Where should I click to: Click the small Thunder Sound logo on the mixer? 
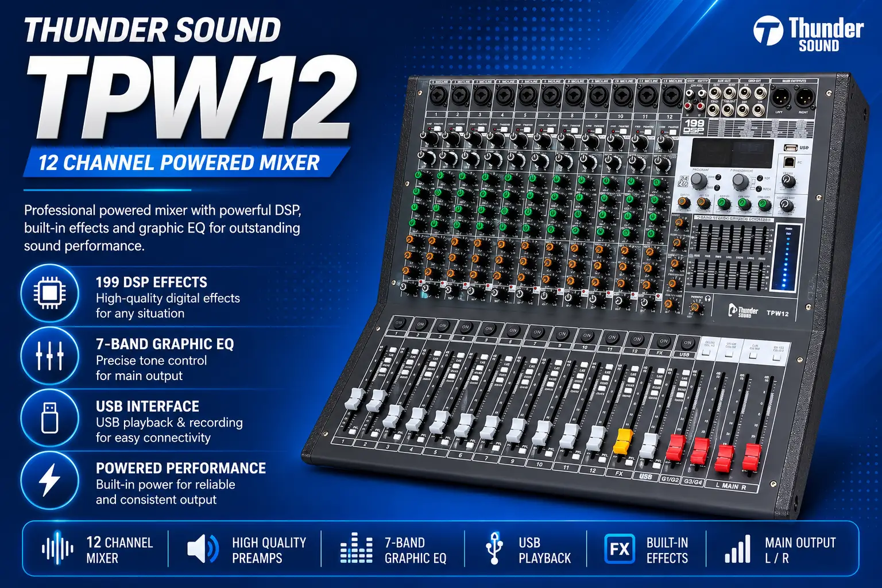pos(743,311)
